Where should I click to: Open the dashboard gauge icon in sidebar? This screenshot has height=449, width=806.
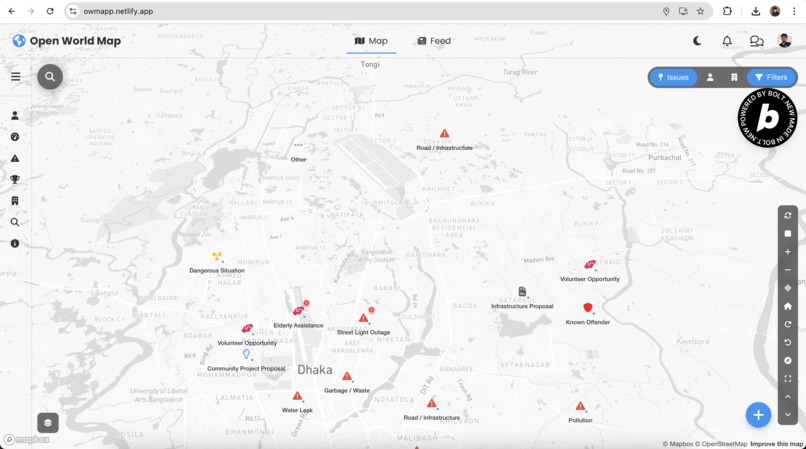click(15, 137)
